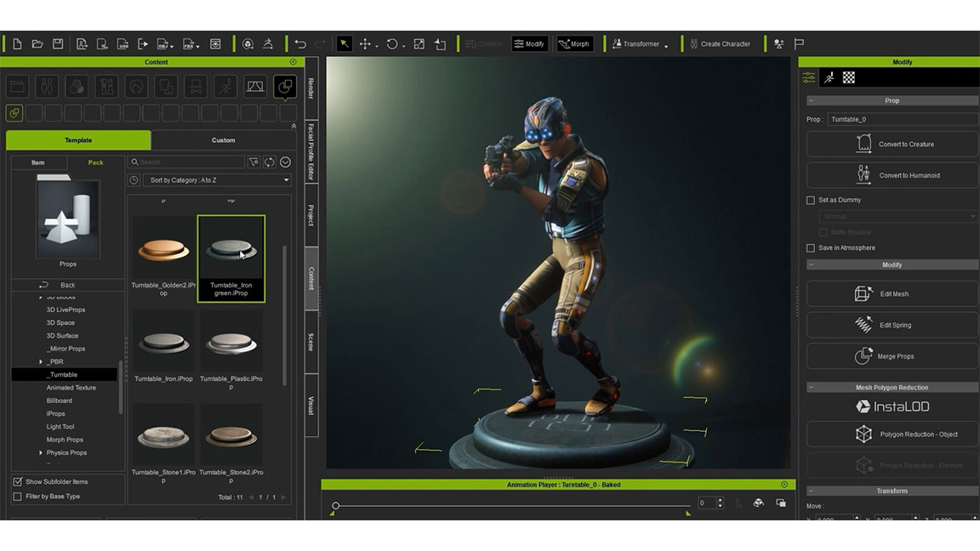Increase the animation frame number stepper

[x=720, y=500]
